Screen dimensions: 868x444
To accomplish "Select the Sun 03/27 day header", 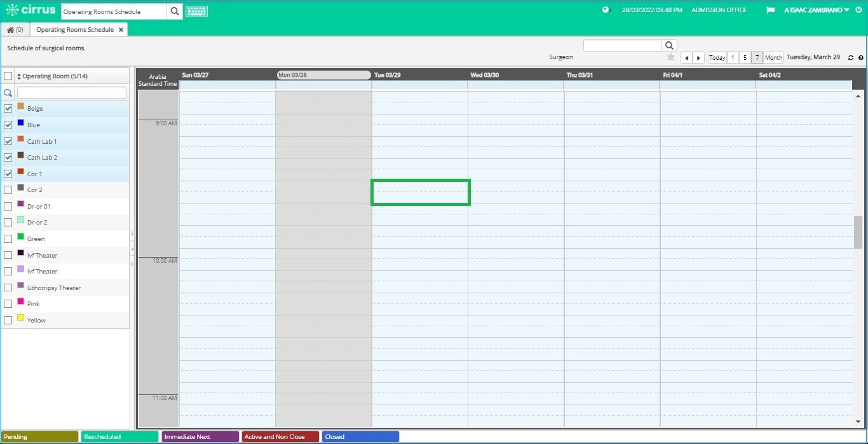I will coord(195,75).
